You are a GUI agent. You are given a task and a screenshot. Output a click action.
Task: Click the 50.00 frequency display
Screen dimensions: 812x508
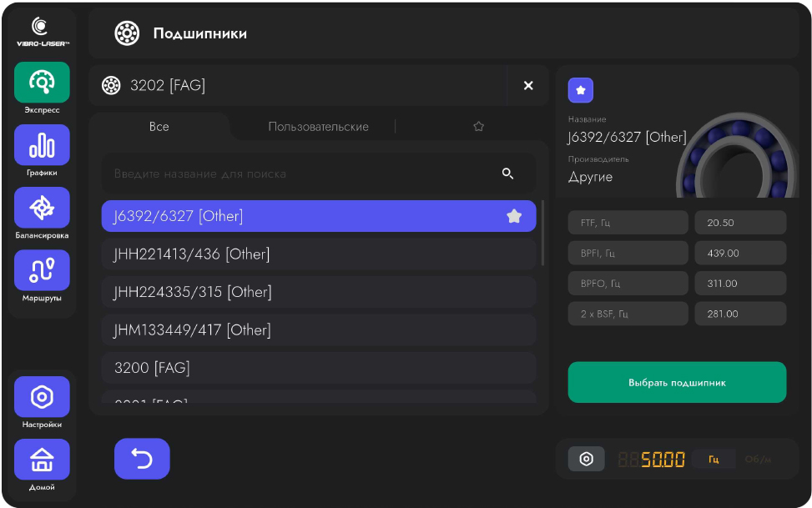pos(652,460)
